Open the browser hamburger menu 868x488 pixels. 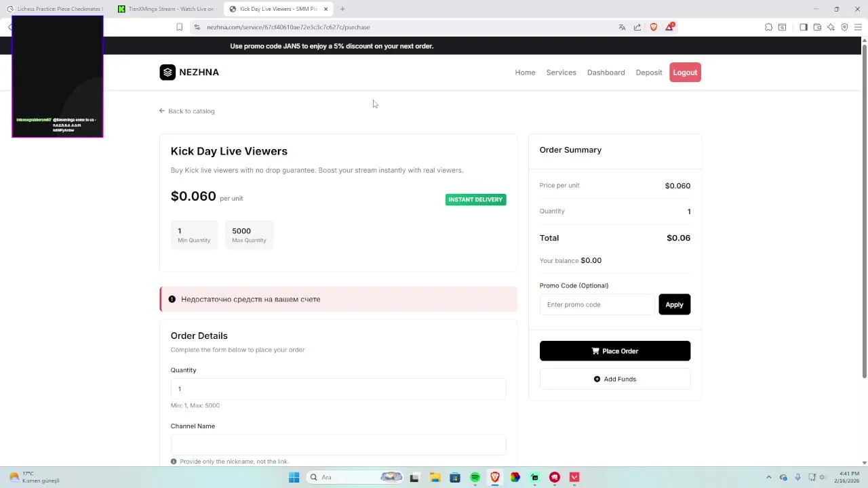tap(858, 27)
